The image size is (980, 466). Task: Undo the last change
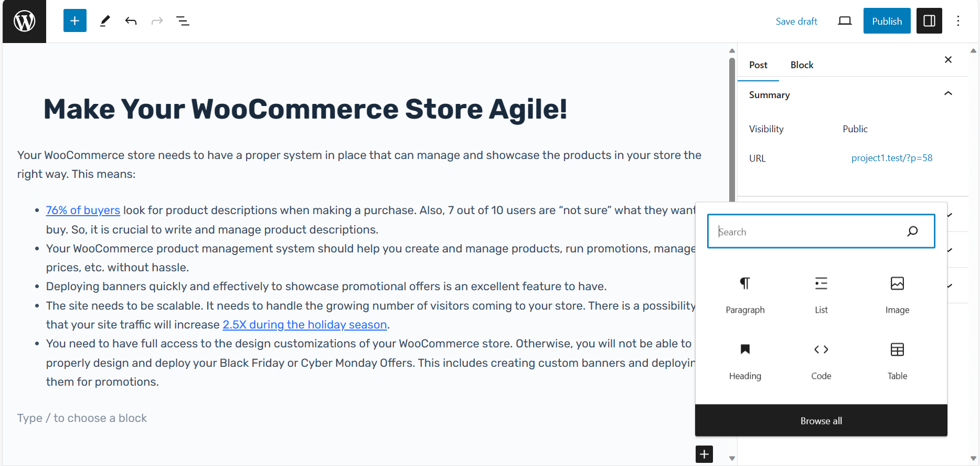(131, 21)
